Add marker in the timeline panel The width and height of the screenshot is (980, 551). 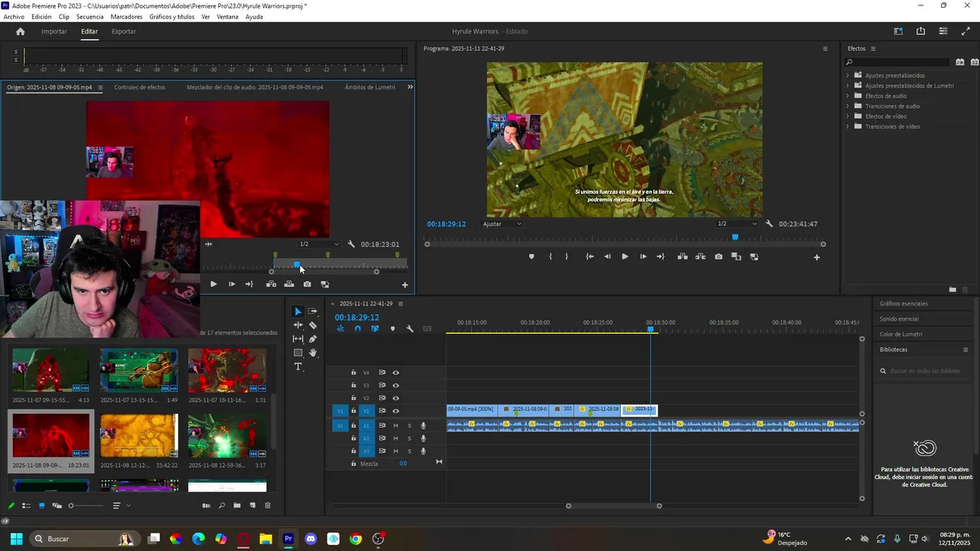point(393,329)
